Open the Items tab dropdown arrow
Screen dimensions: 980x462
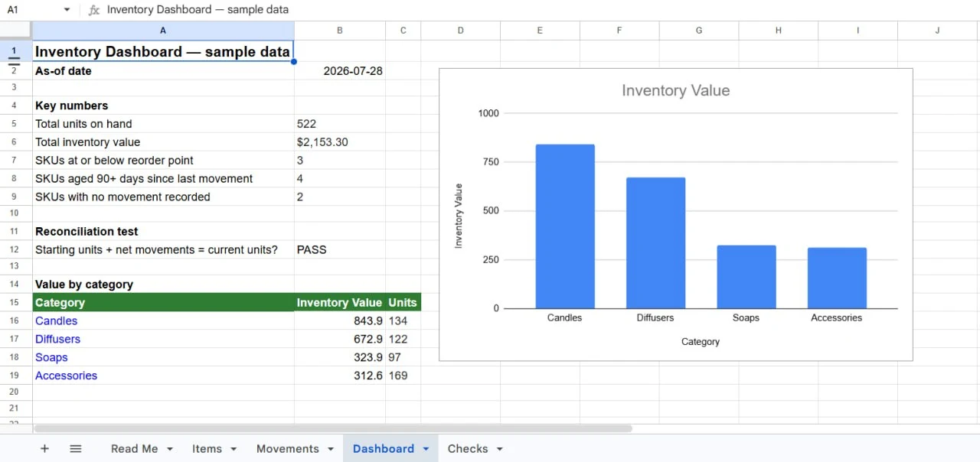point(234,449)
